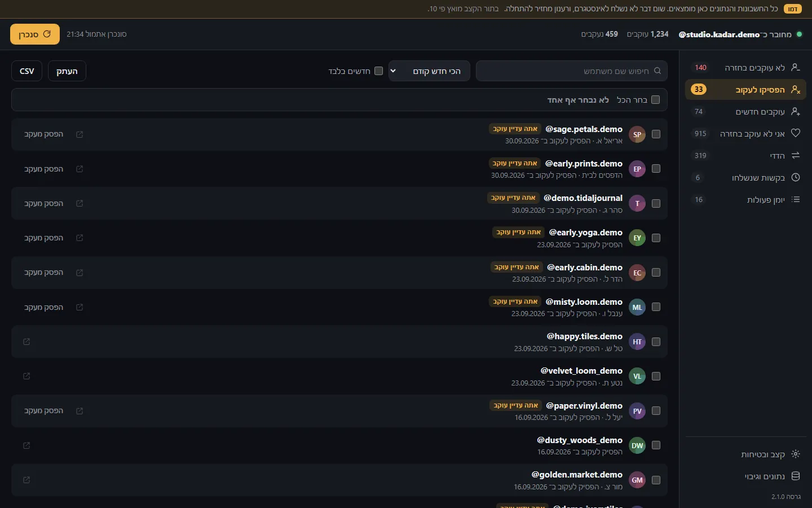Open external link icon for @demo.tidaljournal

(x=80, y=203)
